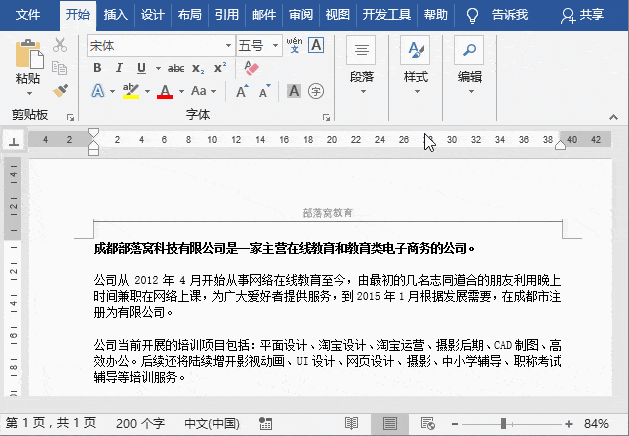Switch to Web Layout view
Viewport: 629px width, 436px height.
[x=428, y=424]
